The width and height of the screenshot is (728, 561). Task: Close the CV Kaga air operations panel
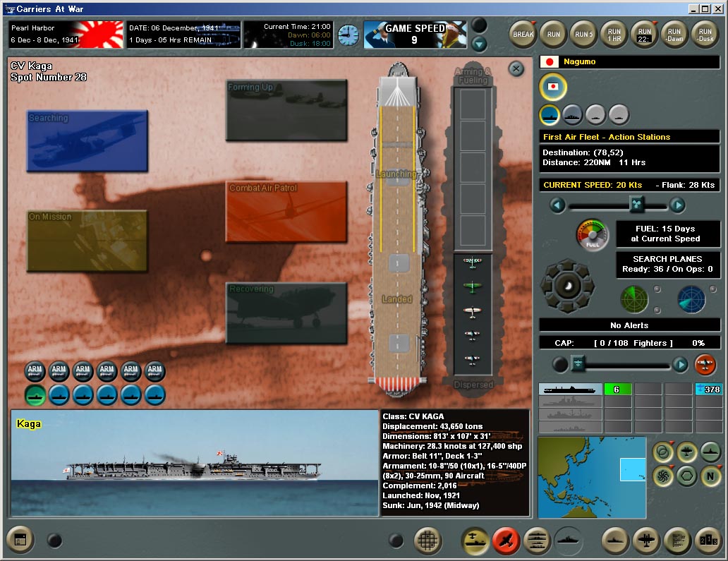(x=516, y=69)
